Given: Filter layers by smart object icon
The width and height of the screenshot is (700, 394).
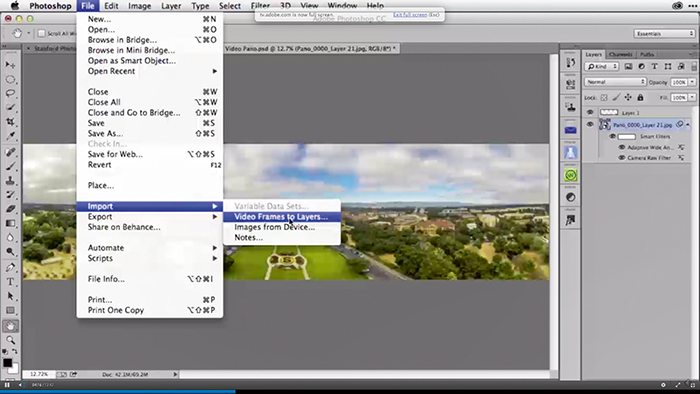Looking at the screenshot, I should pyautogui.click(x=681, y=66).
